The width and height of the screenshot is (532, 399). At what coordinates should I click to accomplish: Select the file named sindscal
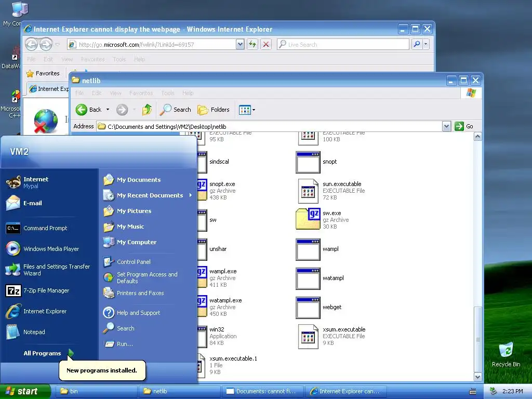219,162
